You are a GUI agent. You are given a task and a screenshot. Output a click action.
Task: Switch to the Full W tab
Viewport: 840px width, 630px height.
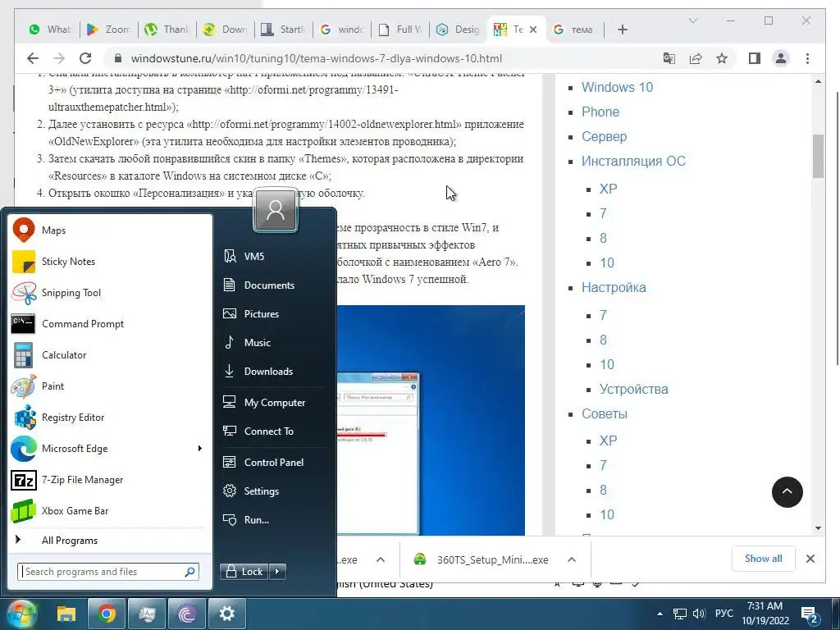coord(400,30)
